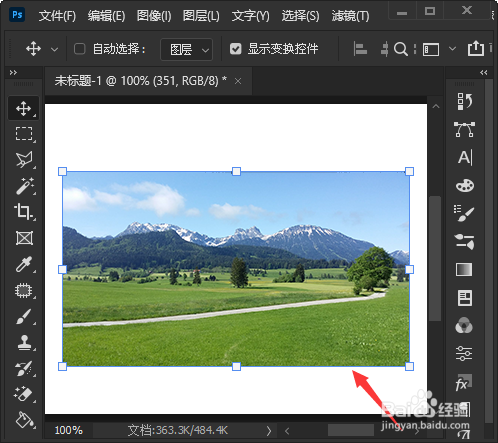The image size is (498, 443).
Task: Click the bottom-center transform handle
Action: [236, 367]
